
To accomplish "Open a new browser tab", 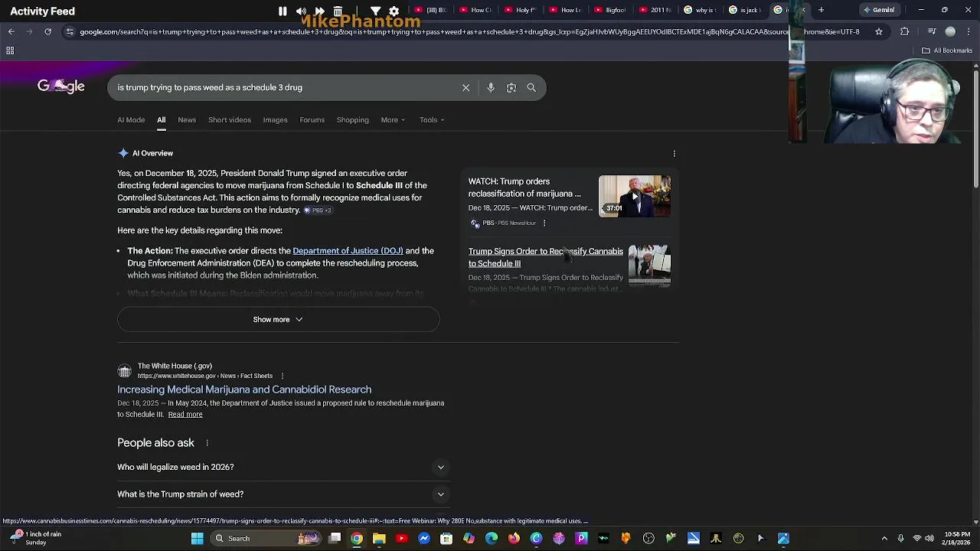I will [x=821, y=10].
